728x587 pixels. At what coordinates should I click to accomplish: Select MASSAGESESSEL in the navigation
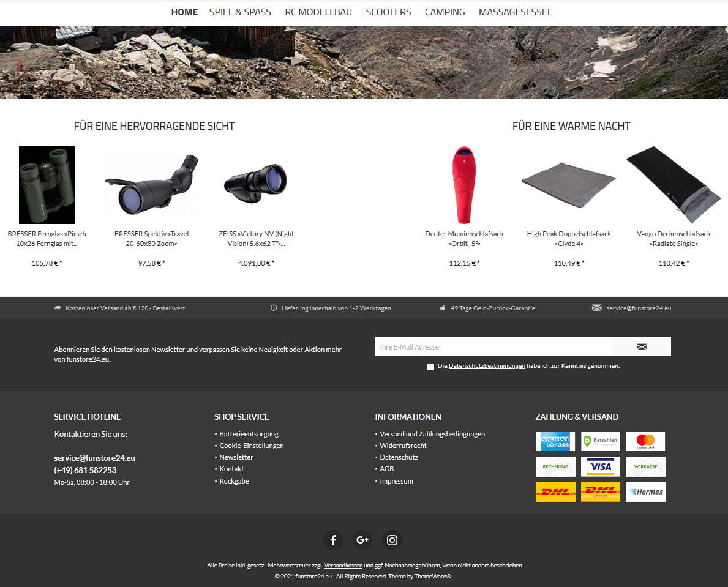tap(516, 12)
